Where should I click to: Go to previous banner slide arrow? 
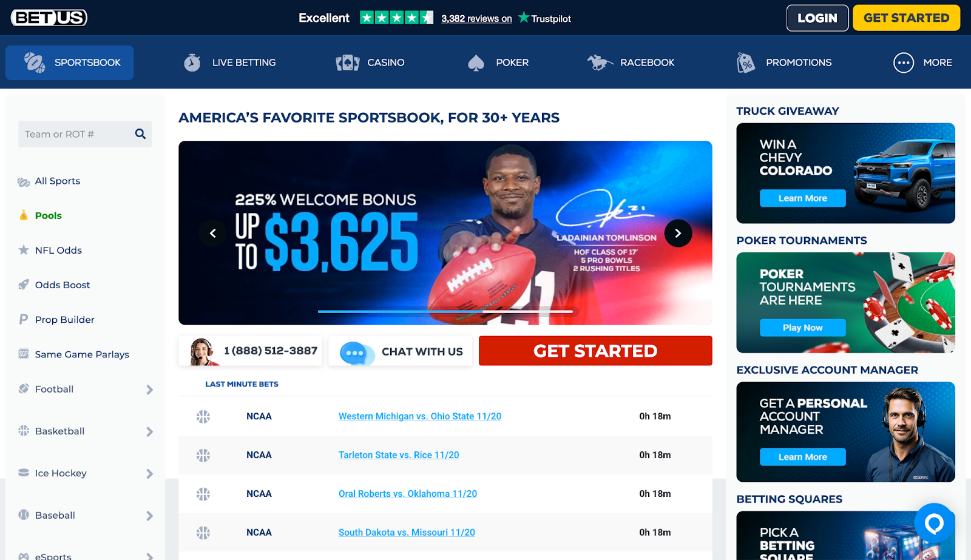pyautogui.click(x=213, y=233)
